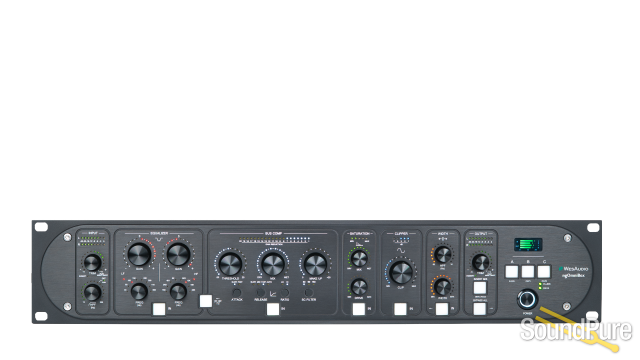Click the sine wave icon in Clipper
This screenshot has width=640, height=360.
[x=401, y=250]
